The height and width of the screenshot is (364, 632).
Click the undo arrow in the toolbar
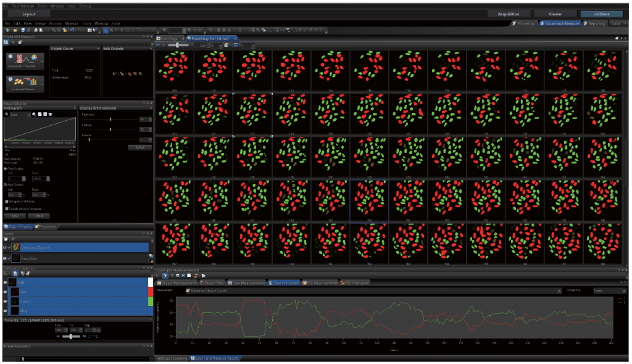[73, 30]
